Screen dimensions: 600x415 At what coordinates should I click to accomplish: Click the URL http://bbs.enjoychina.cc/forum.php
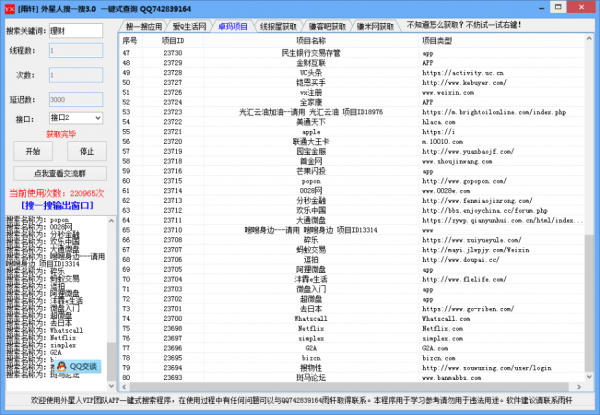click(485, 210)
